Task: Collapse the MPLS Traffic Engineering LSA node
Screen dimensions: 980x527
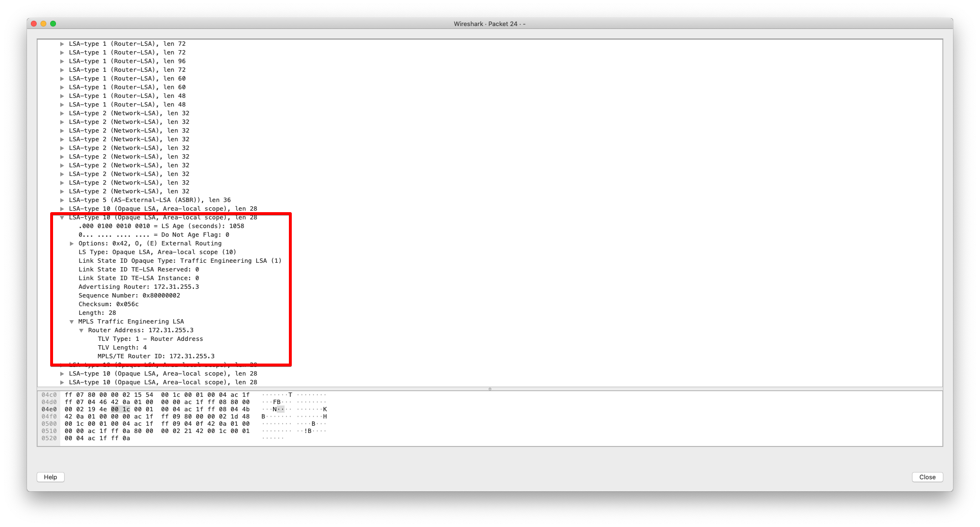Action: tap(71, 322)
